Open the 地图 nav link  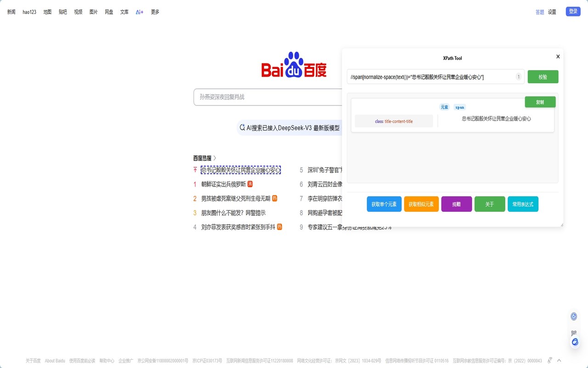(x=47, y=12)
